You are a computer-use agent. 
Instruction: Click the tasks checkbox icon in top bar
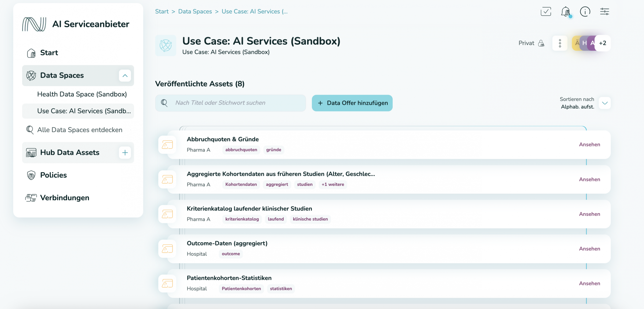click(545, 11)
